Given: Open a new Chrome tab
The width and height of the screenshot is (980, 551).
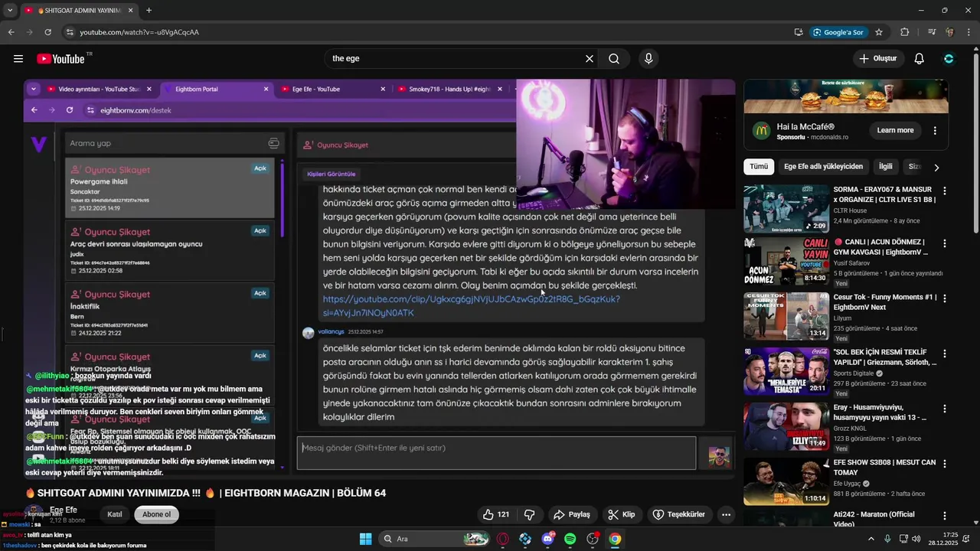Looking at the screenshot, I should pyautogui.click(x=149, y=11).
